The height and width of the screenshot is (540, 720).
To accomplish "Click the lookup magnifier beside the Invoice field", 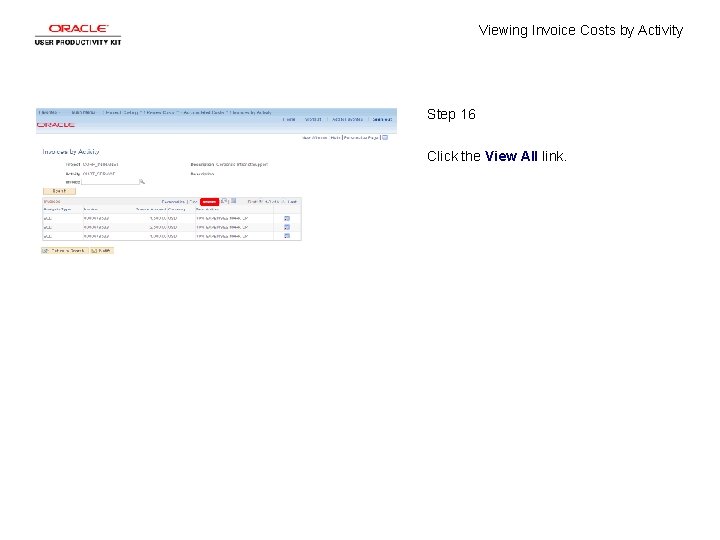I will 142,182.
